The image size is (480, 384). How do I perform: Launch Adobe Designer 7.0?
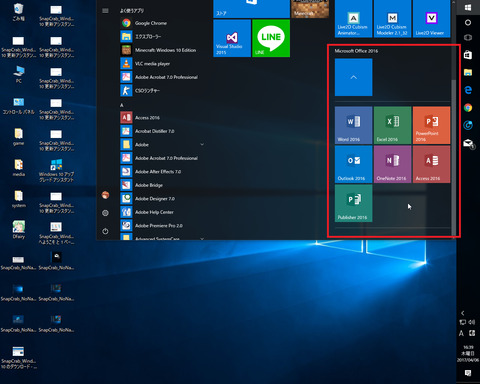[x=163, y=198]
